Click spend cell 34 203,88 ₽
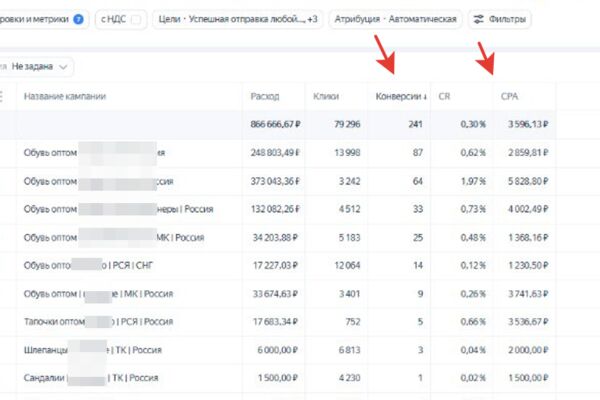Screen dimensions: 600x400 pos(275,237)
